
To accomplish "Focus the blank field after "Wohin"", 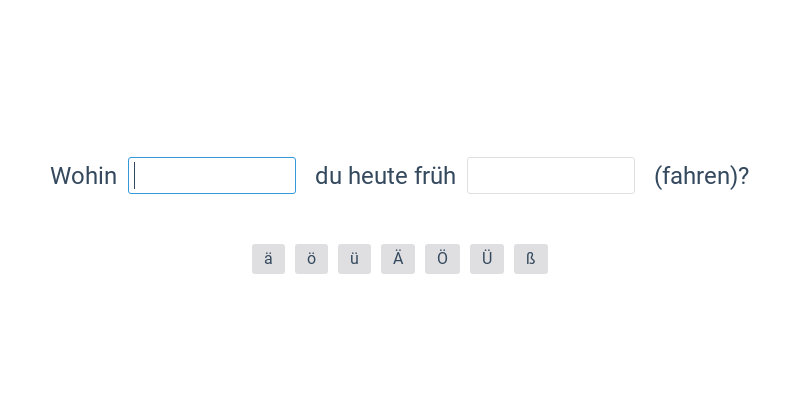I will point(212,176).
